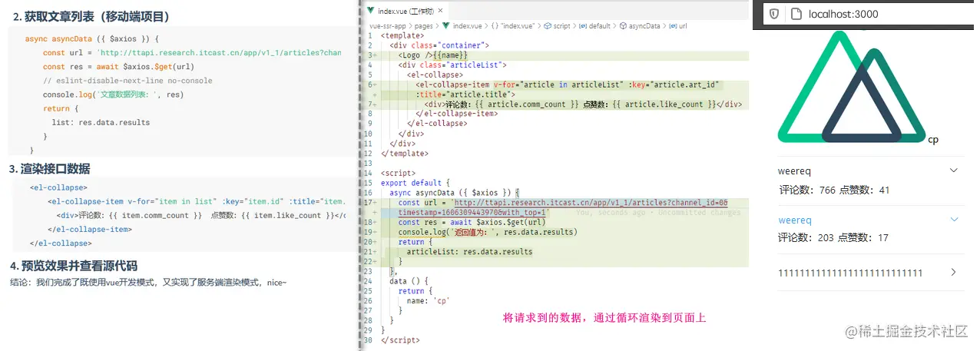Click the closing </script> tag in editor
Viewport: 980px width, 351px height.
click(400, 340)
